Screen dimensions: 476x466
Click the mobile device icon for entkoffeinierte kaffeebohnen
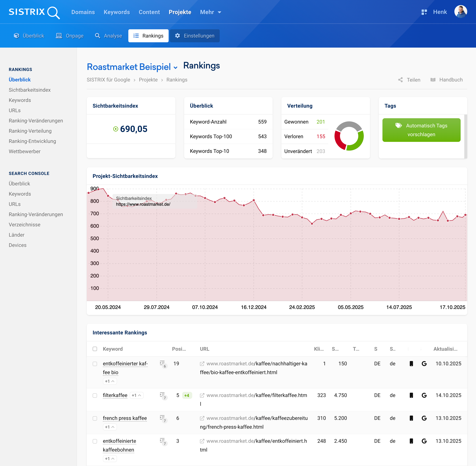point(411,441)
